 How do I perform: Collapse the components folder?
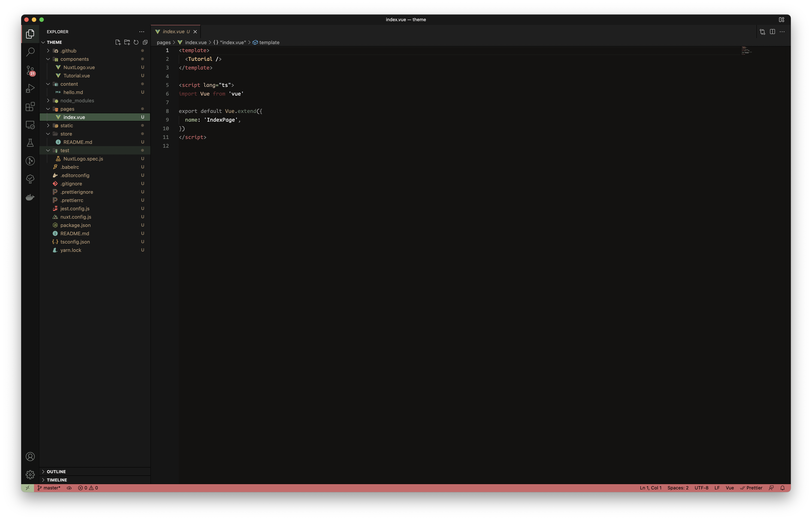click(74, 59)
